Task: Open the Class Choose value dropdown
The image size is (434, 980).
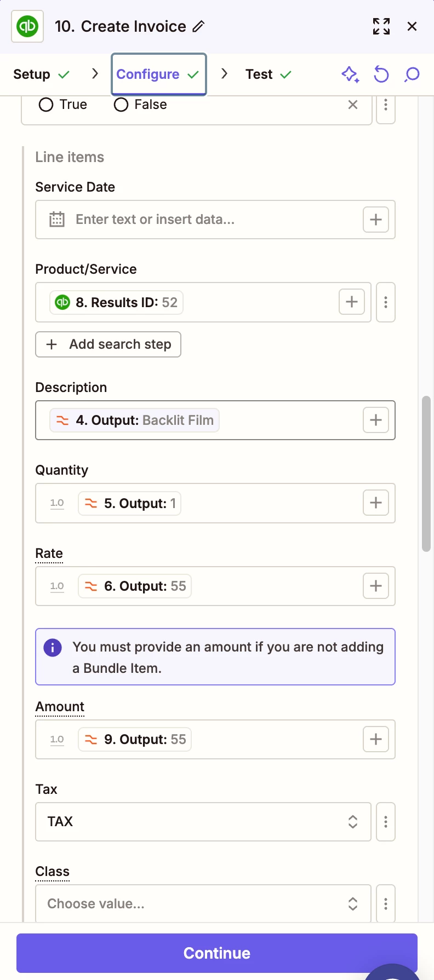Action: click(203, 903)
